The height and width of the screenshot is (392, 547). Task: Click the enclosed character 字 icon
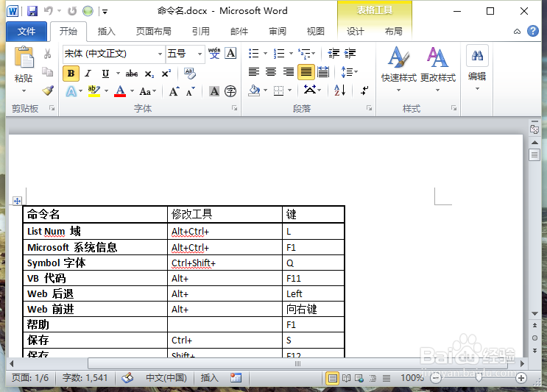(x=230, y=91)
